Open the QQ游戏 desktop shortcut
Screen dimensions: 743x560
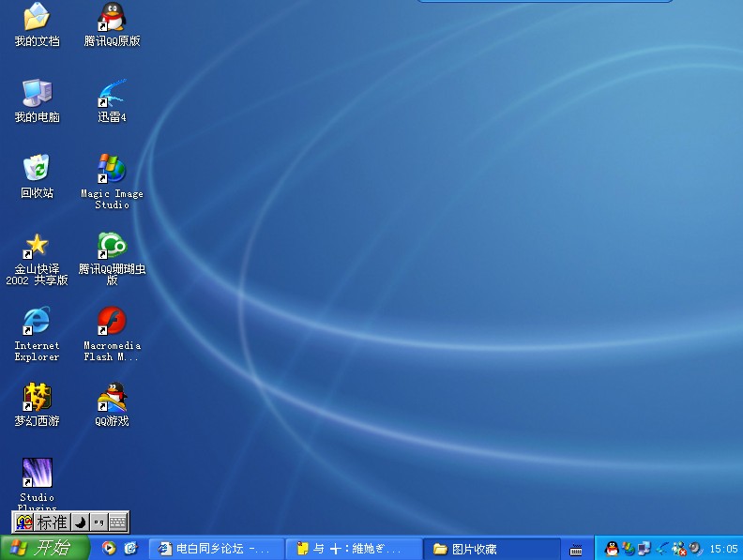[x=112, y=398]
